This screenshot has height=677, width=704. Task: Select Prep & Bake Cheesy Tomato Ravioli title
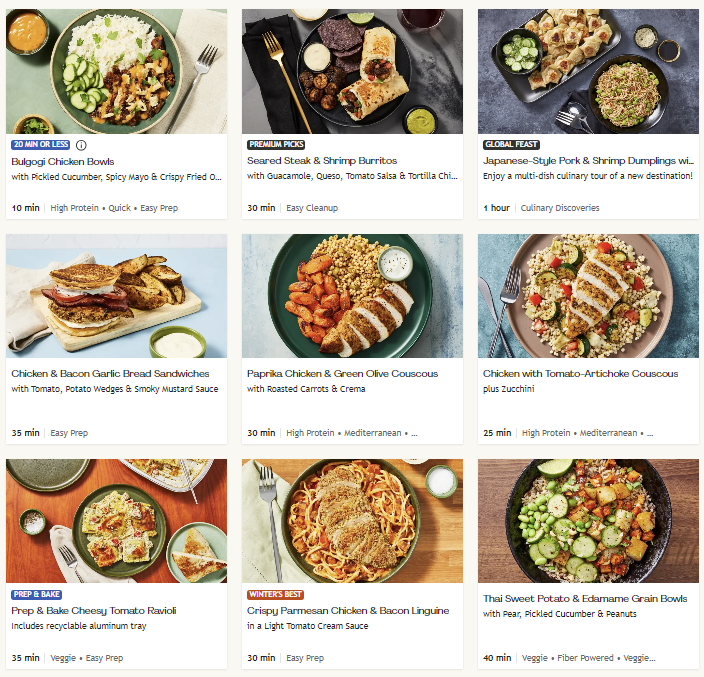pyautogui.click(x=94, y=610)
